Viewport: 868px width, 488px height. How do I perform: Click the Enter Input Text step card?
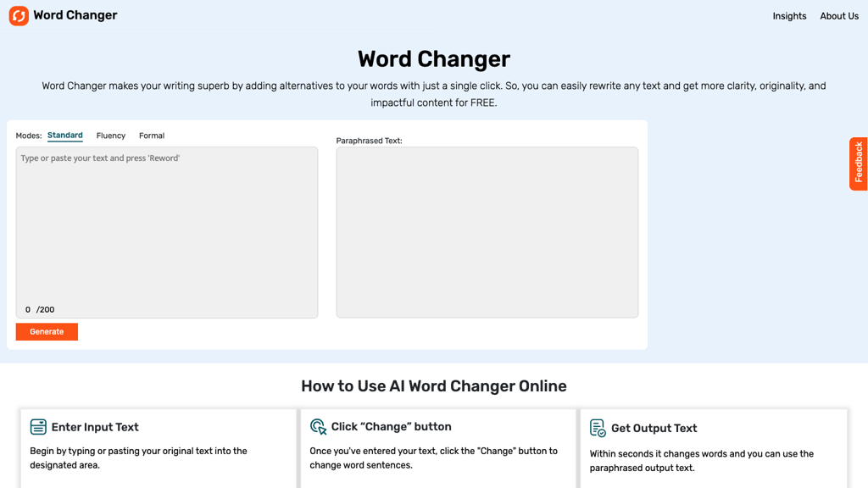[x=159, y=449]
